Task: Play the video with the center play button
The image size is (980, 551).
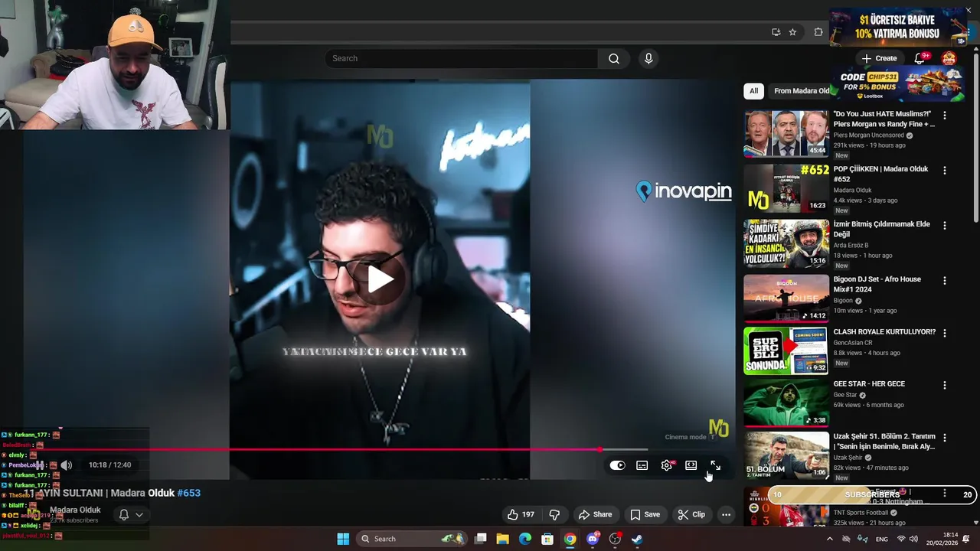Action: pos(381,279)
